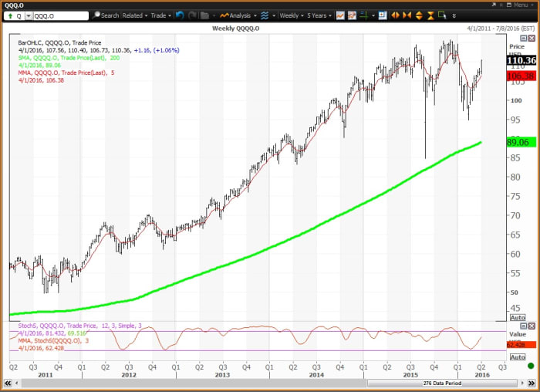Click the Price axis label
540x392 pixels.
pos(517,46)
